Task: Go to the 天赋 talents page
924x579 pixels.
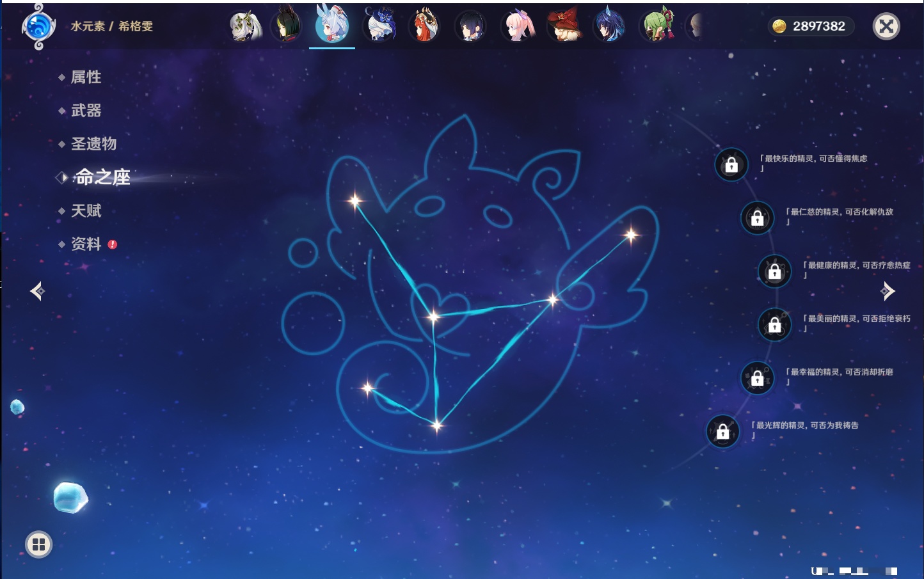Action: click(x=86, y=210)
